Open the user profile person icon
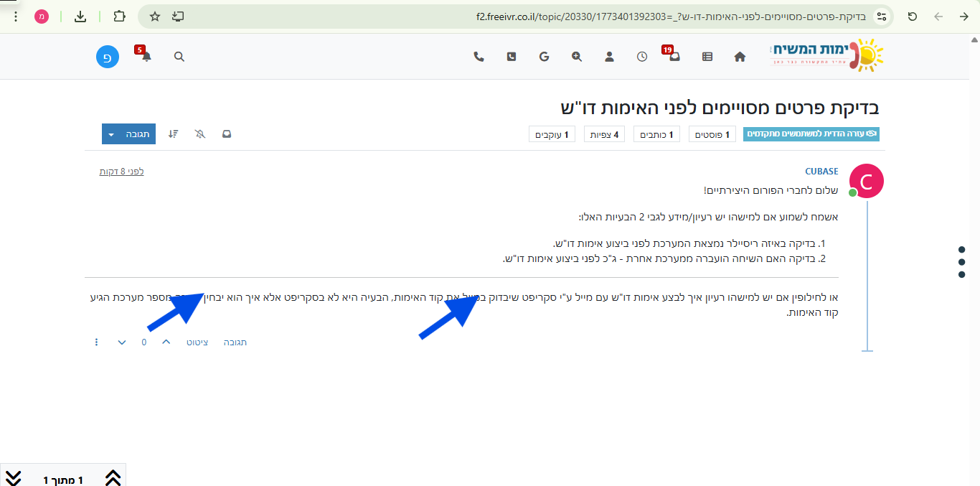The height and width of the screenshot is (486, 980). [x=609, y=56]
